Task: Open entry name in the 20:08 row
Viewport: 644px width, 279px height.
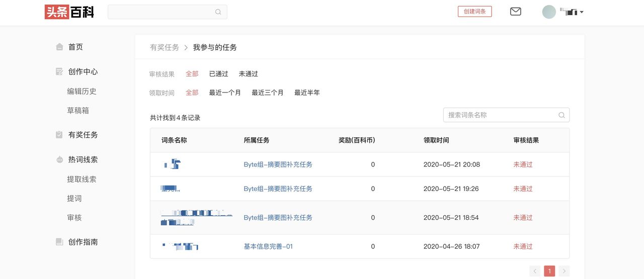Action: point(172,164)
